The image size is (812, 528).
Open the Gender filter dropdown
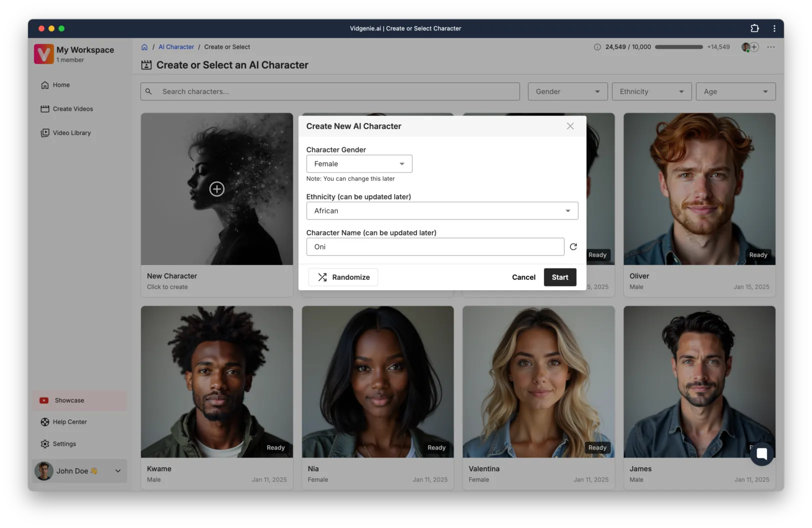(x=567, y=91)
